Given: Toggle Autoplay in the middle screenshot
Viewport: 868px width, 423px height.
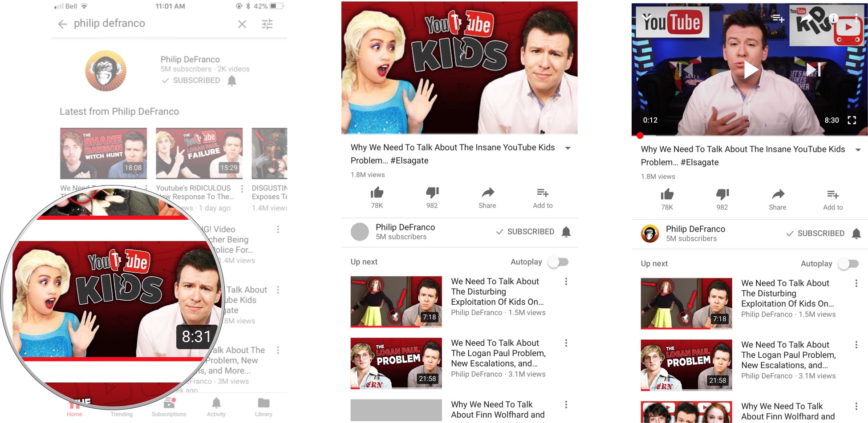Looking at the screenshot, I should point(558,262).
